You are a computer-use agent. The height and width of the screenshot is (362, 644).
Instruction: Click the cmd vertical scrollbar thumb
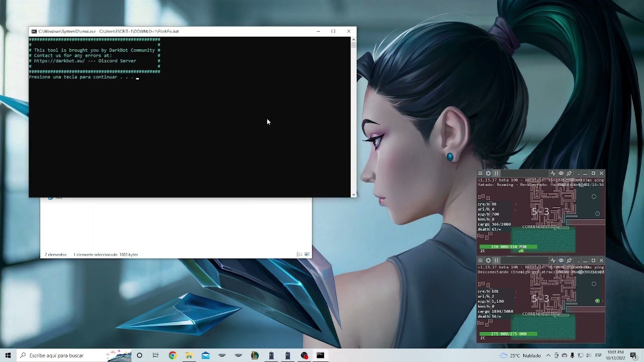point(353,45)
